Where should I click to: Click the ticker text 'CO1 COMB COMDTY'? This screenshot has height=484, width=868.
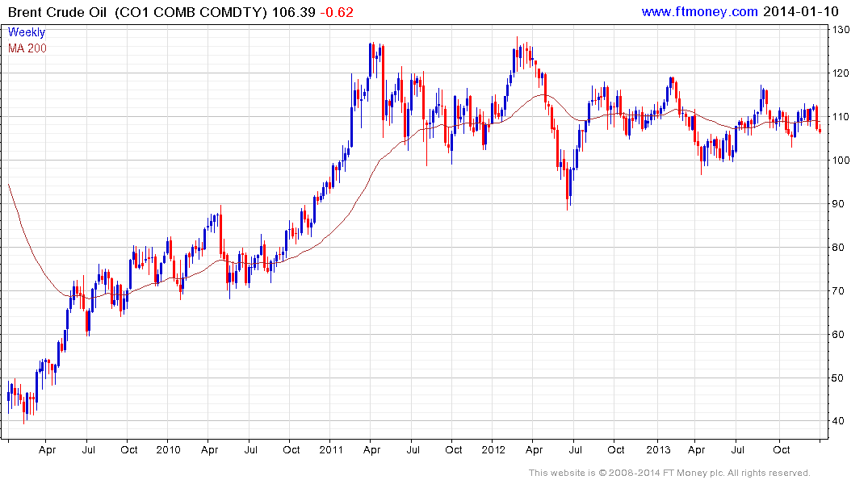click(191, 12)
